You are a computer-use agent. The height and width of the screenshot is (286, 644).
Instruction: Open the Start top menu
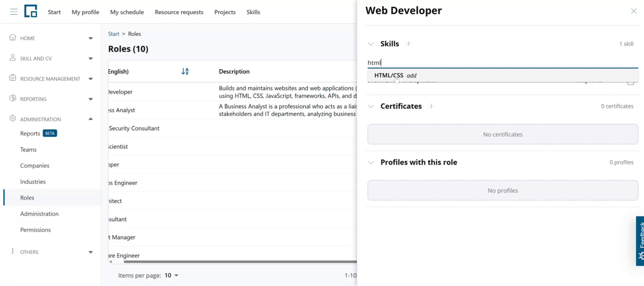[54, 12]
